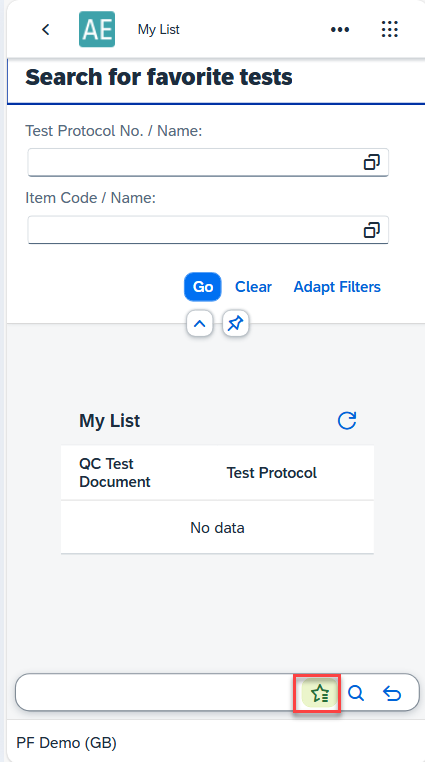Click the undo arrow icon

pyautogui.click(x=391, y=693)
